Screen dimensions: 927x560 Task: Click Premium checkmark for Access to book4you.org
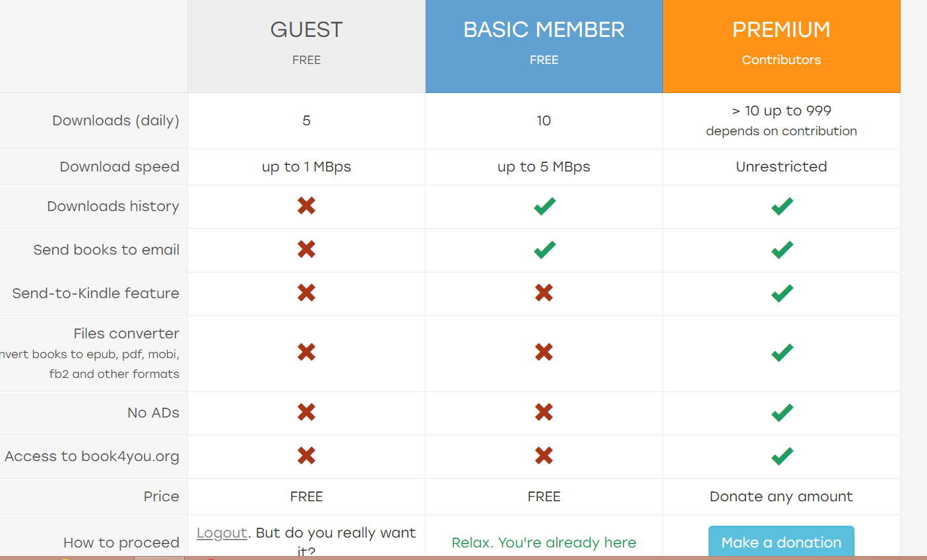point(782,456)
